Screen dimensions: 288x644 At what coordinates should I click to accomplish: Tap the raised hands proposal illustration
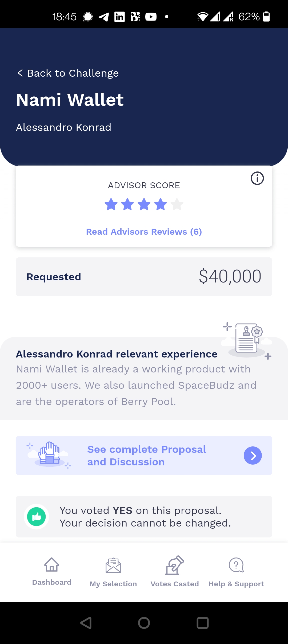(49, 455)
